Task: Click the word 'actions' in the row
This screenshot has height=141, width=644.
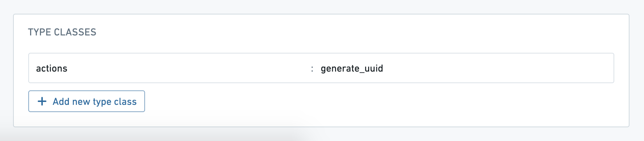Action: pos(51,68)
